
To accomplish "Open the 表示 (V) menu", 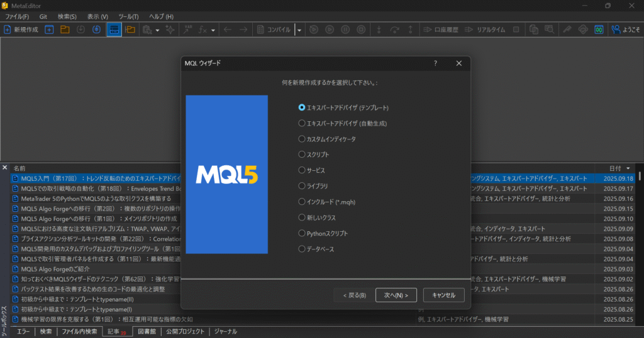I will pyautogui.click(x=97, y=16).
